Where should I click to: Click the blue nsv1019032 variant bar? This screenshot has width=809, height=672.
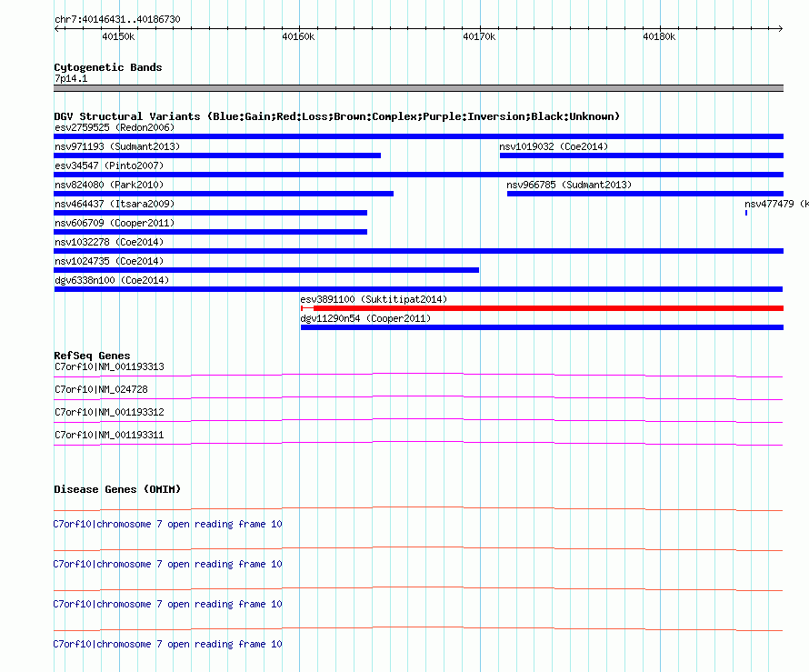tap(642, 155)
